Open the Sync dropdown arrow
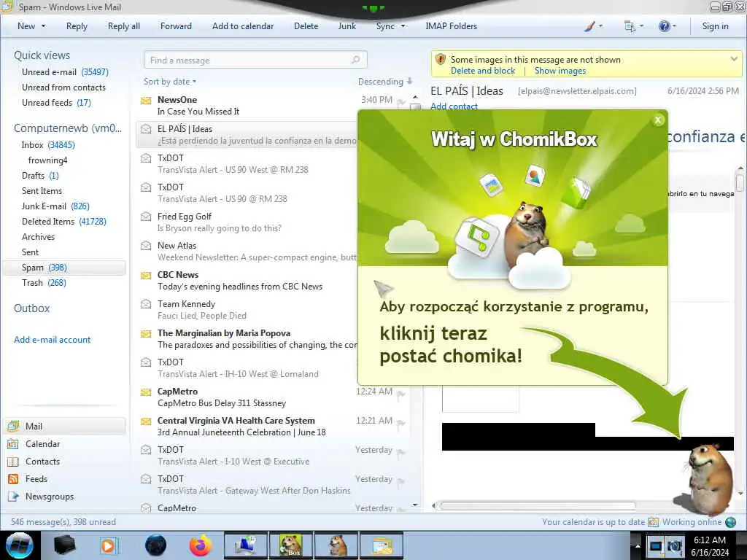747x560 pixels. pyautogui.click(x=403, y=26)
